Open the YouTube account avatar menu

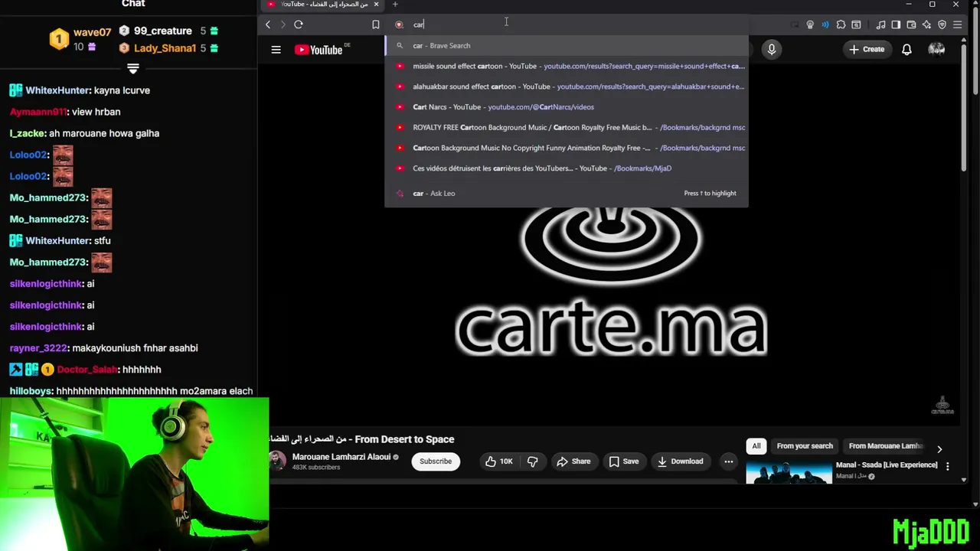point(936,50)
